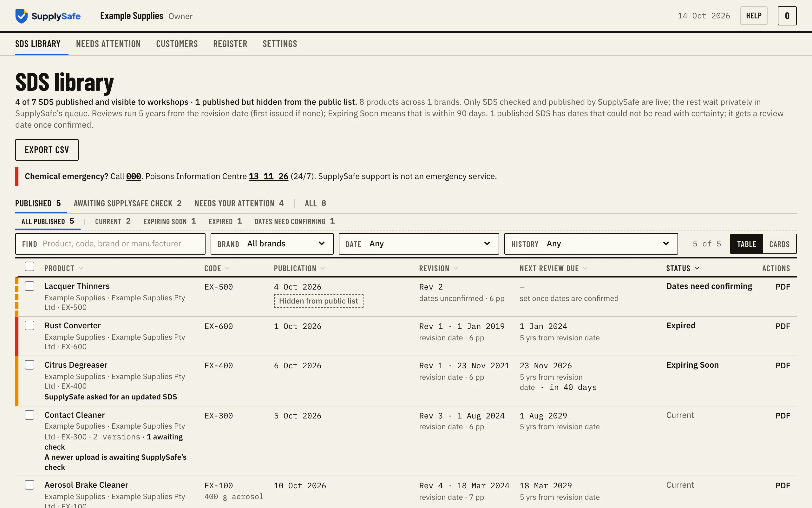
Task: Filter by Expired sub-tab
Action: (225, 221)
